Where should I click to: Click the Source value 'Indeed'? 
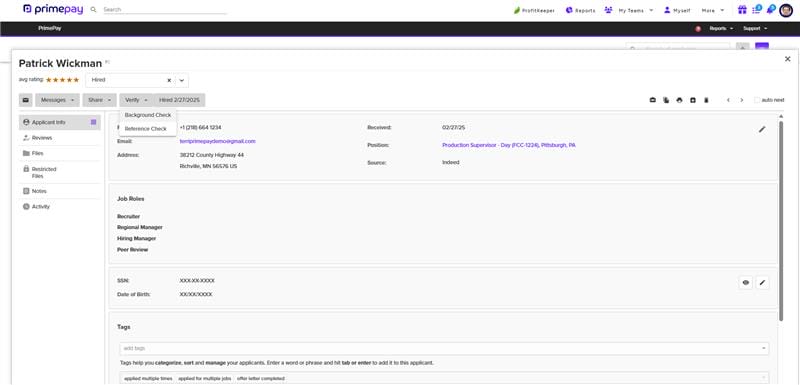[x=451, y=163]
